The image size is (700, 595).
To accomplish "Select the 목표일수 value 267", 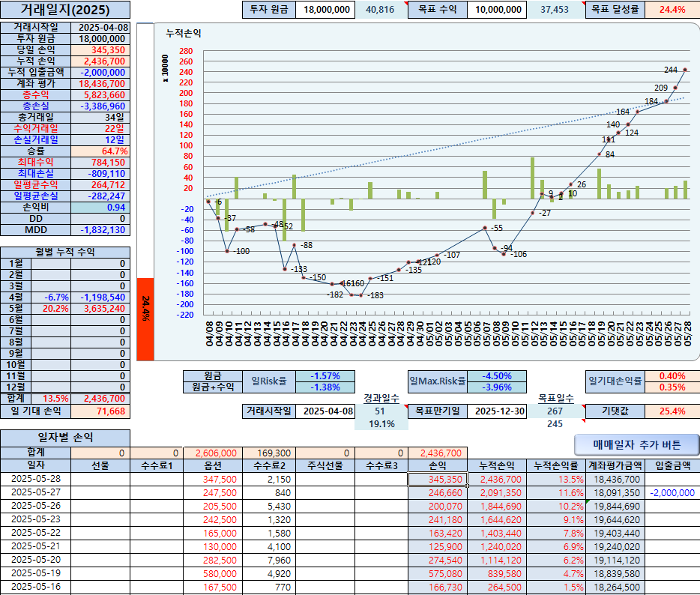I will pyautogui.click(x=555, y=411).
